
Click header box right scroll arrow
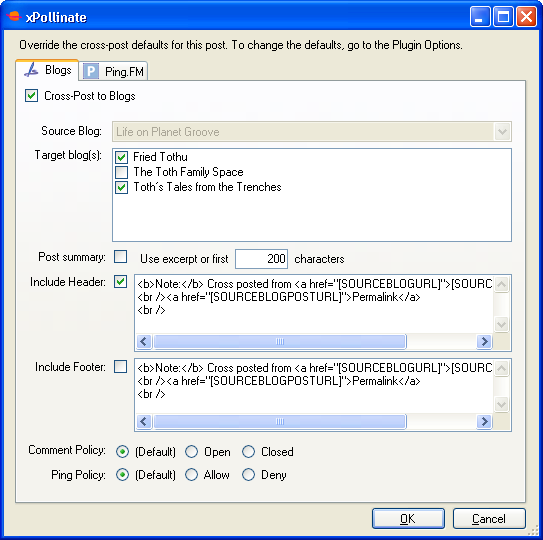484,342
